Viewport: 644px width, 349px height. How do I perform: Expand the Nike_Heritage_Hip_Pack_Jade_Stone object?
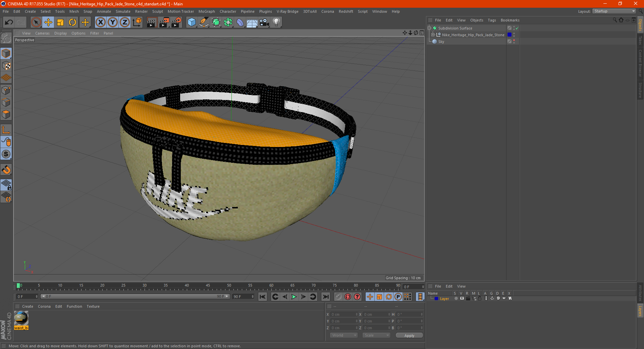click(433, 35)
